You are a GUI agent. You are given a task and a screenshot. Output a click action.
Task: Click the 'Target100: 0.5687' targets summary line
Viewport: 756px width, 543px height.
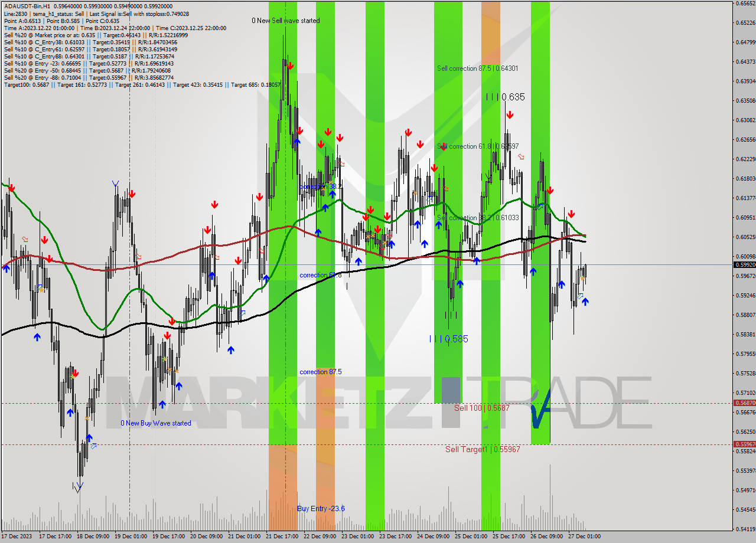pos(142,85)
